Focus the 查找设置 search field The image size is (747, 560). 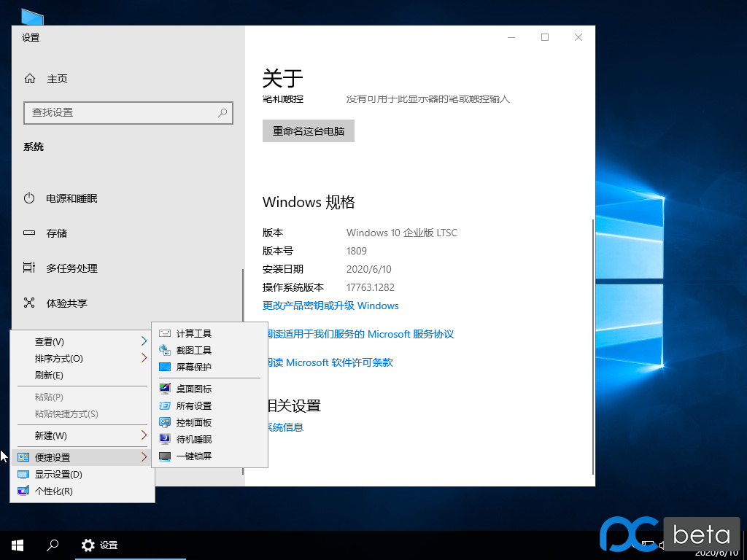(x=128, y=113)
